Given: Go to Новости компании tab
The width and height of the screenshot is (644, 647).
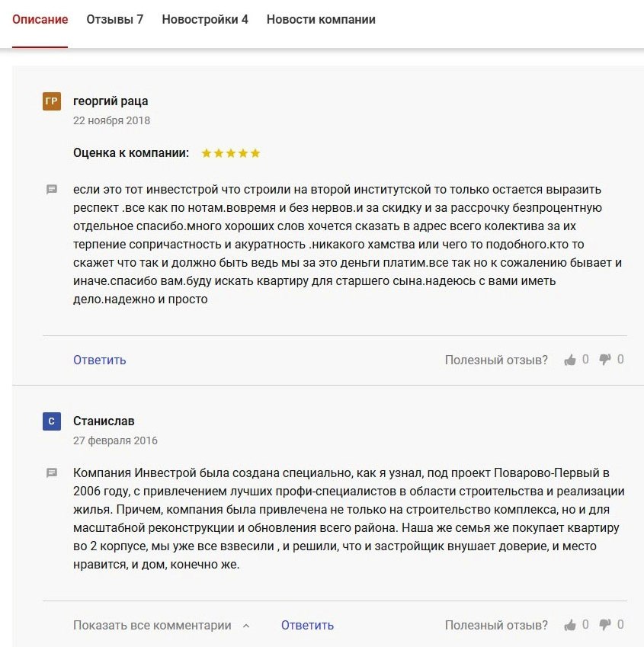Looking at the screenshot, I should pos(321,19).
